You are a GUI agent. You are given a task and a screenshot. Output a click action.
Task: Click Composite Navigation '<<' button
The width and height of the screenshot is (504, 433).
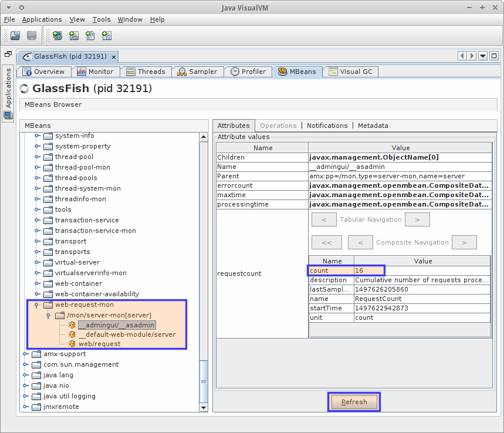click(327, 243)
